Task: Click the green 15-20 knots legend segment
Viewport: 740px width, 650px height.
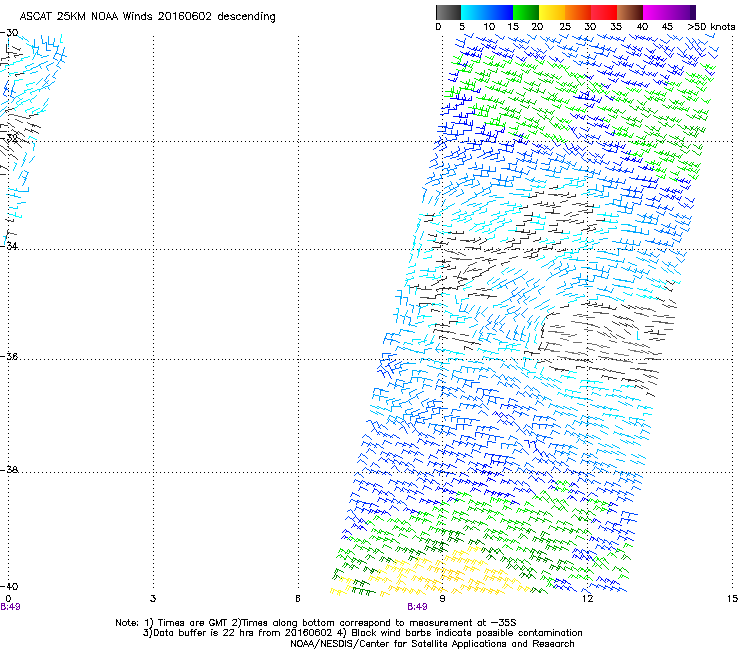Action: (526, 12)
